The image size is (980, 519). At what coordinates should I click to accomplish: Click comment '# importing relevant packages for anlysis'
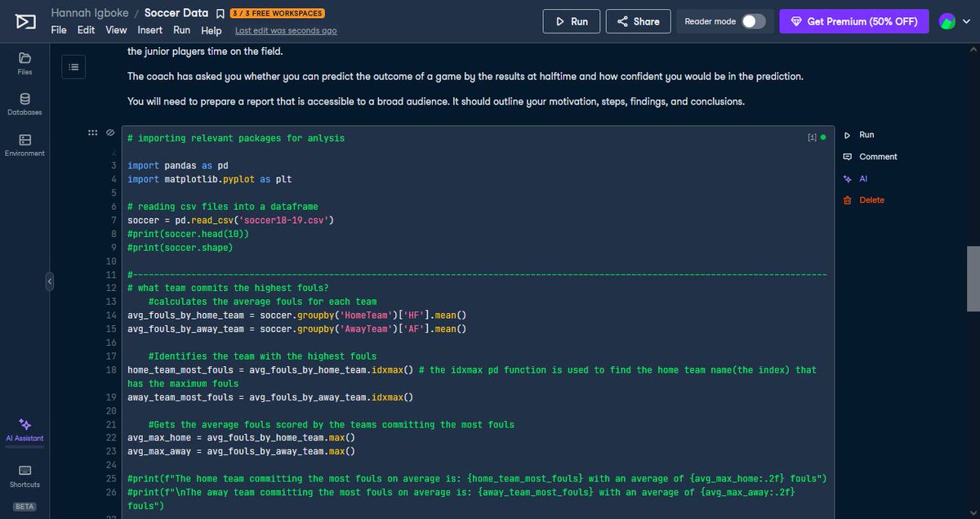(x=236, y=138)
